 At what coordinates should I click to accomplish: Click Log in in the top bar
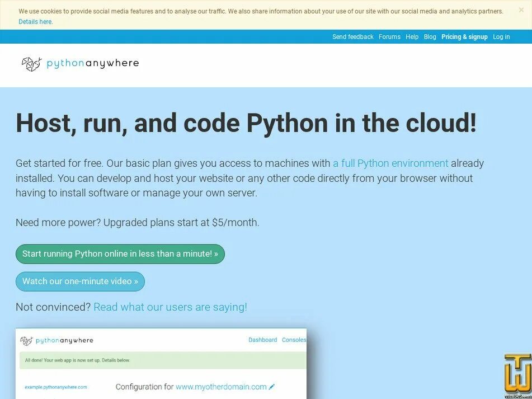(x=501, y=36)
